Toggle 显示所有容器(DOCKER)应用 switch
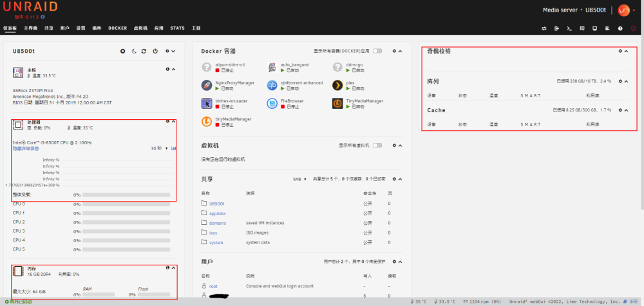Screen dimensions: 644x306 [377, 51]
